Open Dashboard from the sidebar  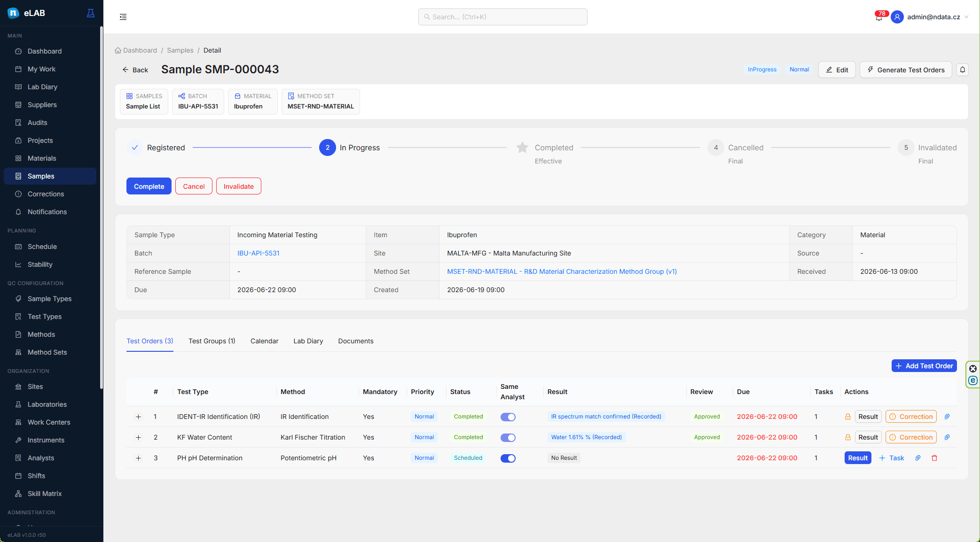50,51
